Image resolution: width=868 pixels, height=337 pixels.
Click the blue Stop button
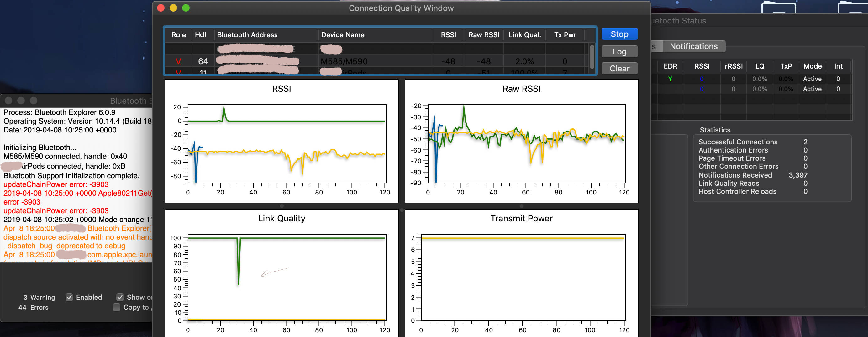pos(619,34)
